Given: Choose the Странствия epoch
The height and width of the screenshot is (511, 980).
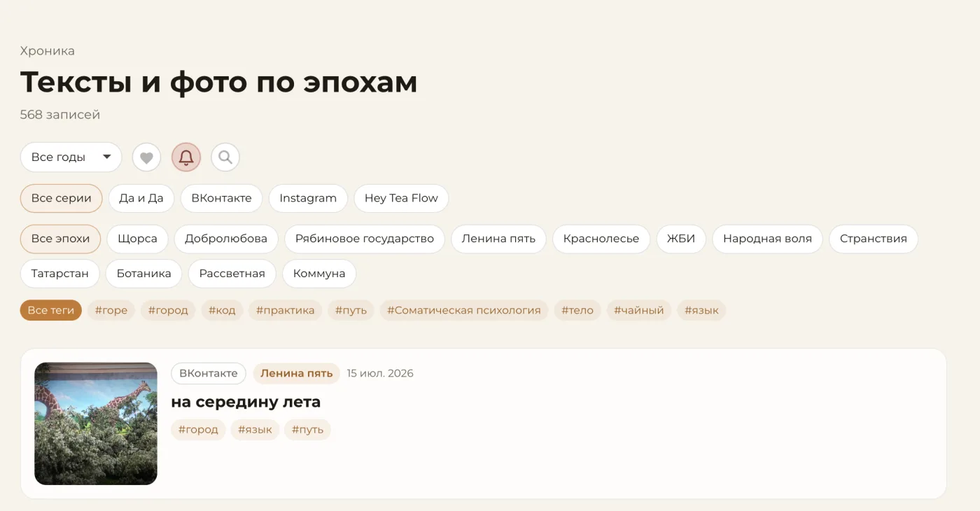Looking at the screenshot, I should pyautogui.click(x=874, y=239).
